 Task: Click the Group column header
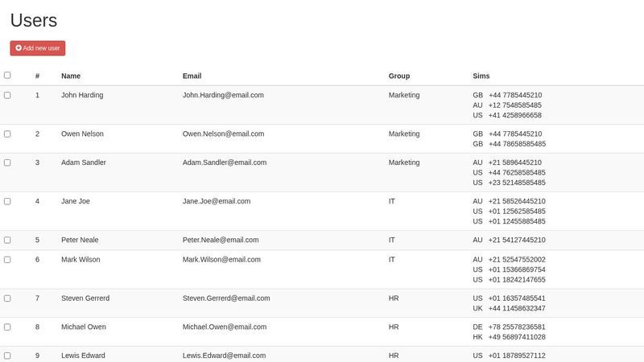tap(399, 76)
